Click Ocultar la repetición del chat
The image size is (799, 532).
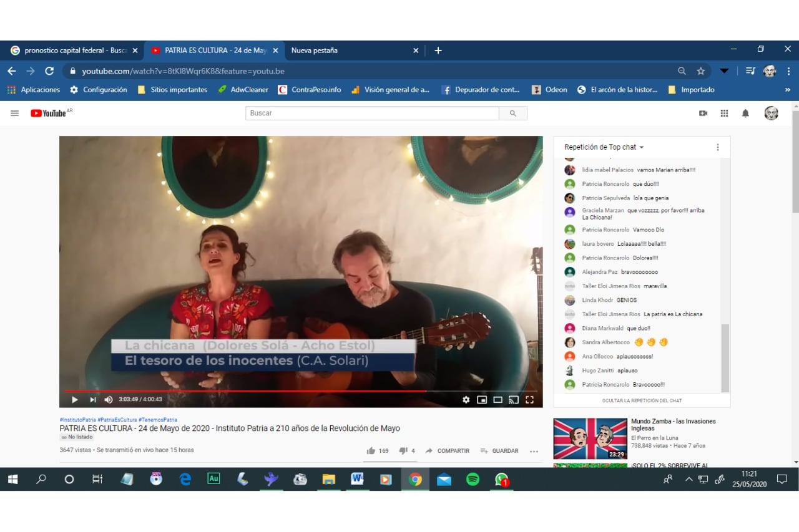tap(642, 400)
